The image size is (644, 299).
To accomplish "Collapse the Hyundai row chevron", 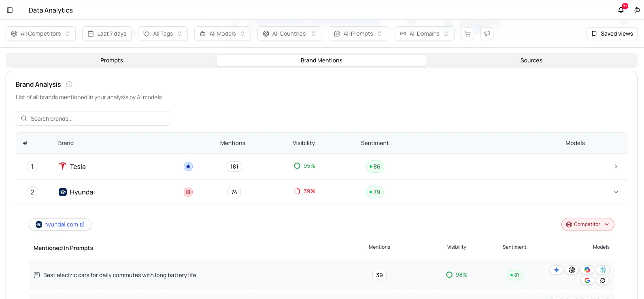I will coord(616,192).
